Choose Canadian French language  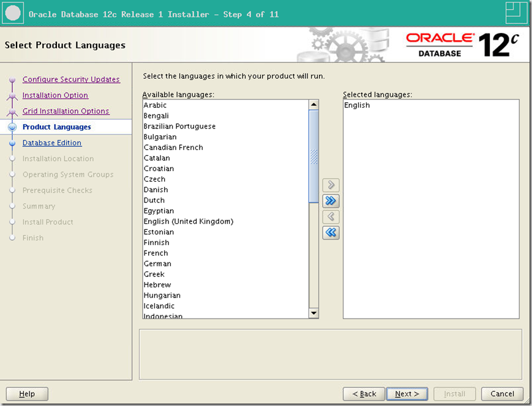(x=226, y=147)
